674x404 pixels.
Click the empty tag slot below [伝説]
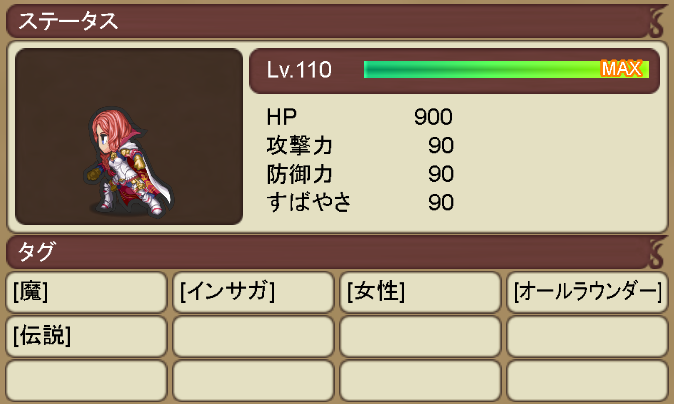click(86, 380)
